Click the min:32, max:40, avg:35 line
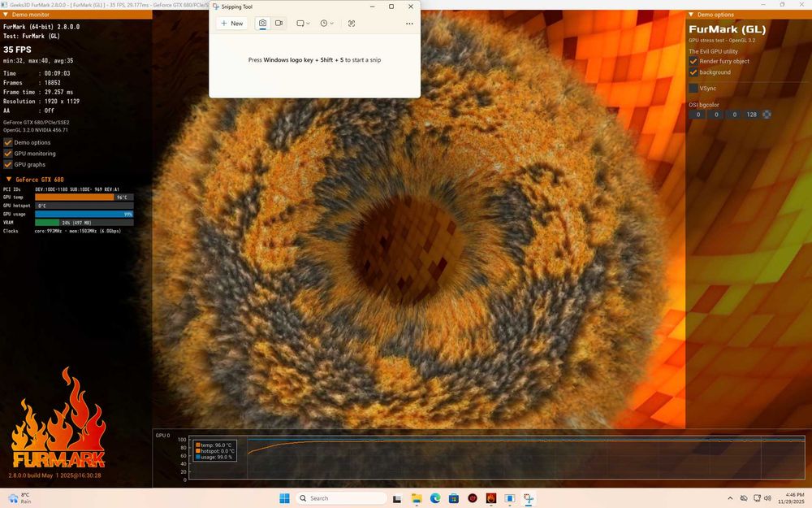 (38, 61)
